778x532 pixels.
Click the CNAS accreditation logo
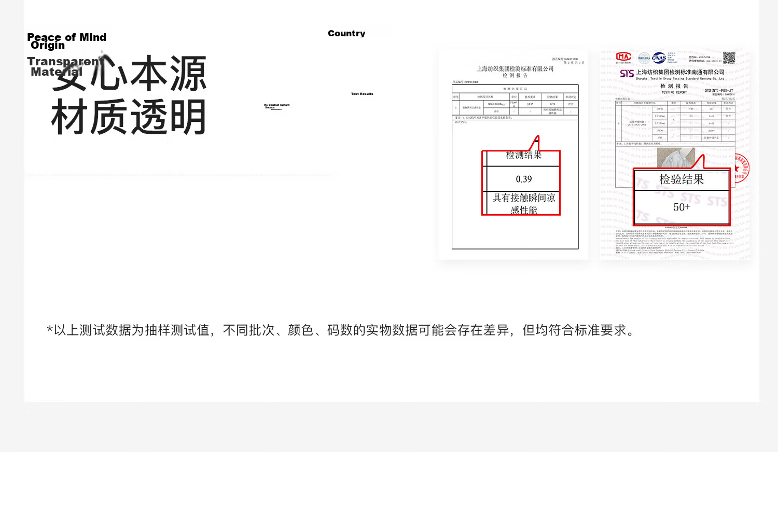point(659,58)
